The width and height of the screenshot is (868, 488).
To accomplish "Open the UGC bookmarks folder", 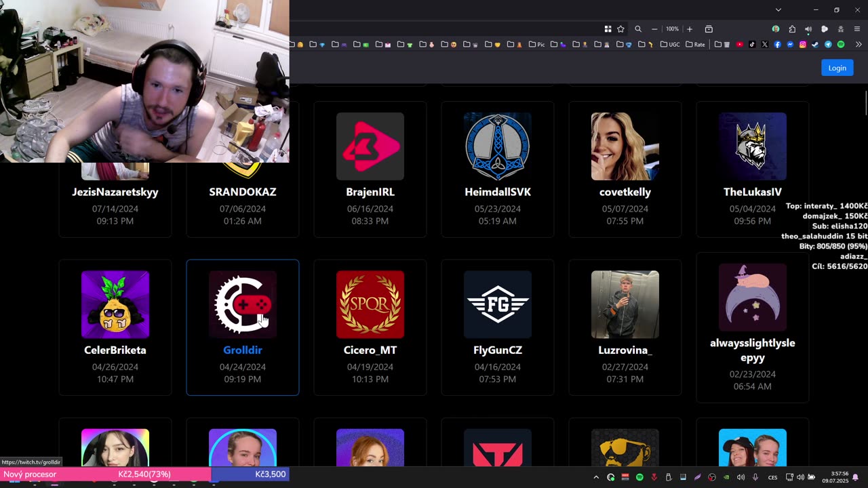I will (x=670, y=45).
